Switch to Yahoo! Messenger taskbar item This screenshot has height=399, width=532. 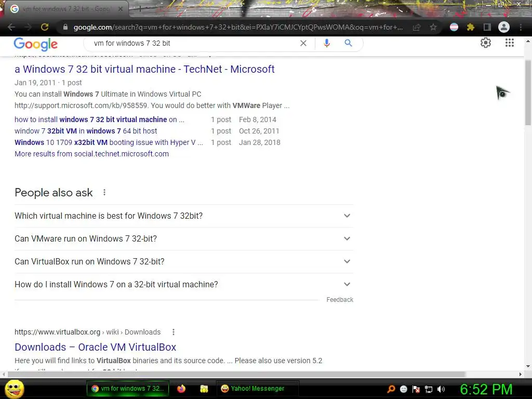258,389
